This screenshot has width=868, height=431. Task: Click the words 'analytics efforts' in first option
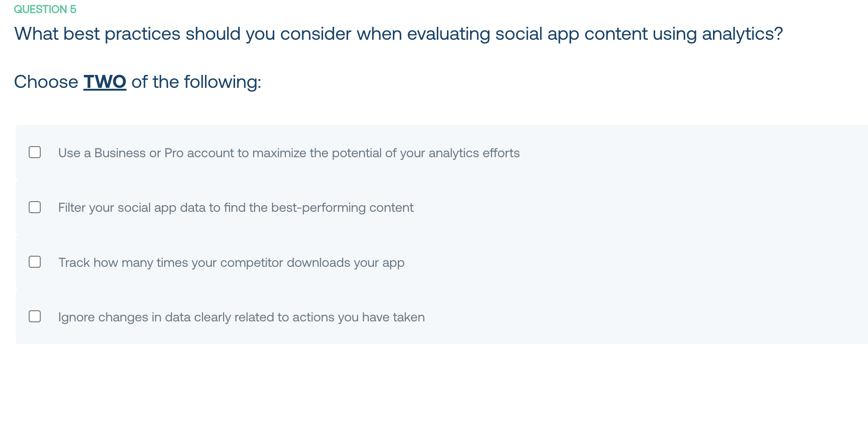point(474,153)
